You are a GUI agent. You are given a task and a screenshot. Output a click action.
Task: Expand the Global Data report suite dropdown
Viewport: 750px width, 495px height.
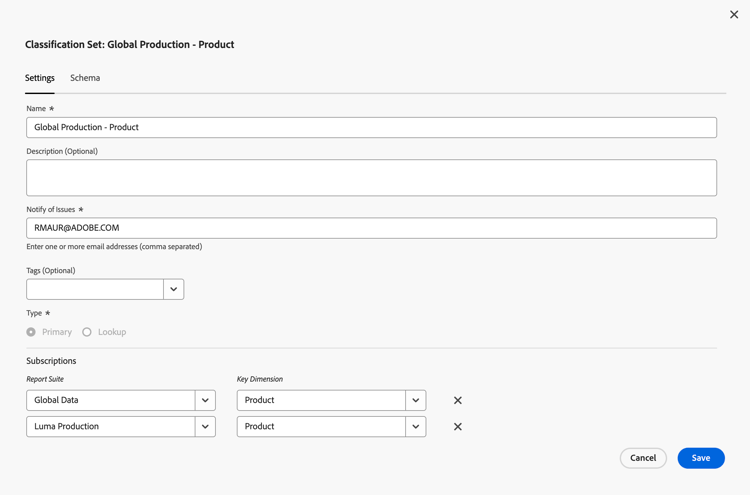(205, 400)
